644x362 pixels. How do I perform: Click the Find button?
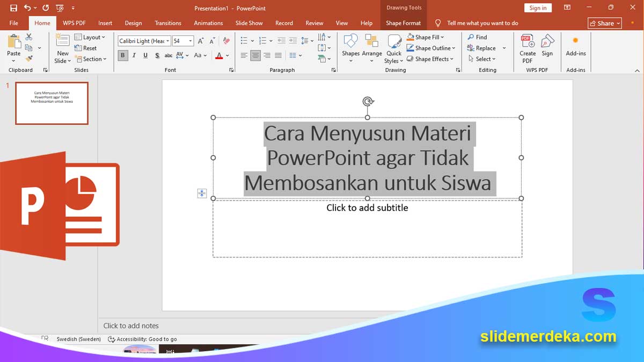(477, 37)
